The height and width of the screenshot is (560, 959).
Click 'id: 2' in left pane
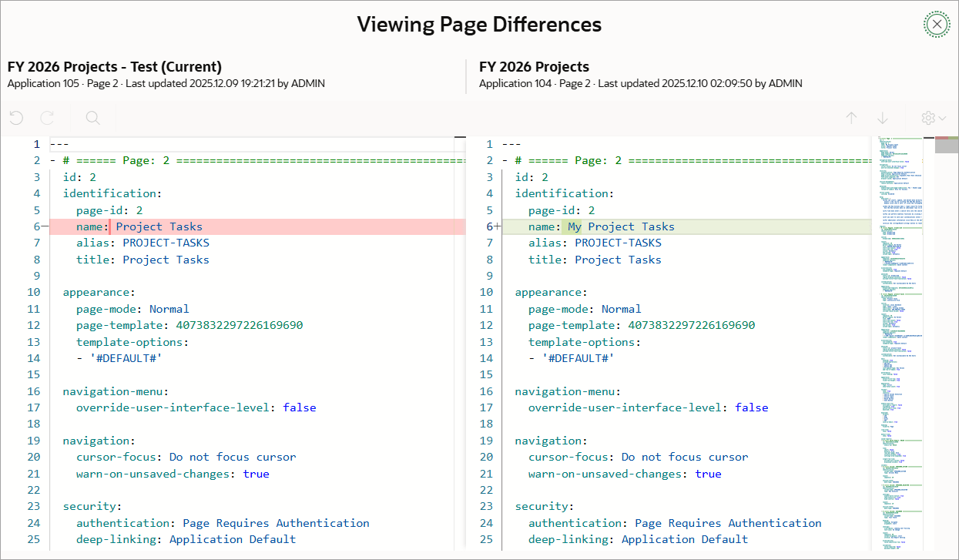[79, 177]
